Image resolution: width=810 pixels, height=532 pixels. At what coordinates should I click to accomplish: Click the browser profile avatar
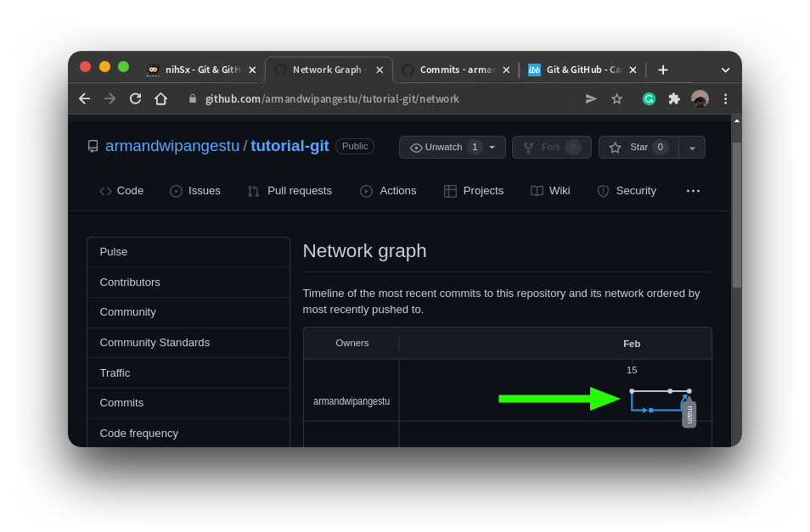pos(700,98)
